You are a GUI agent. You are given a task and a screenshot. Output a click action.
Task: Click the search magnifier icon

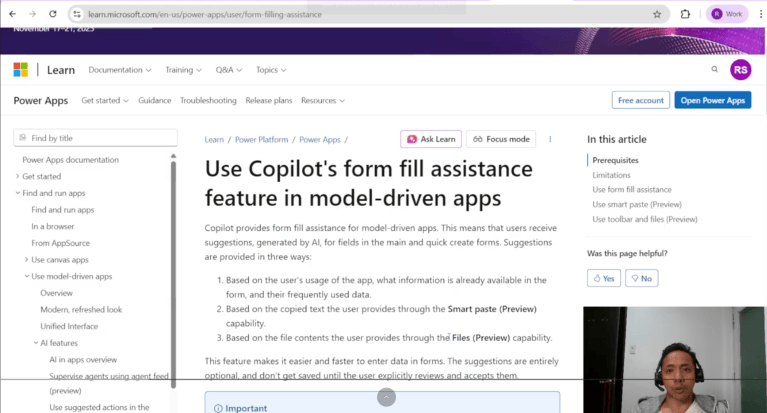click(715, 69)
